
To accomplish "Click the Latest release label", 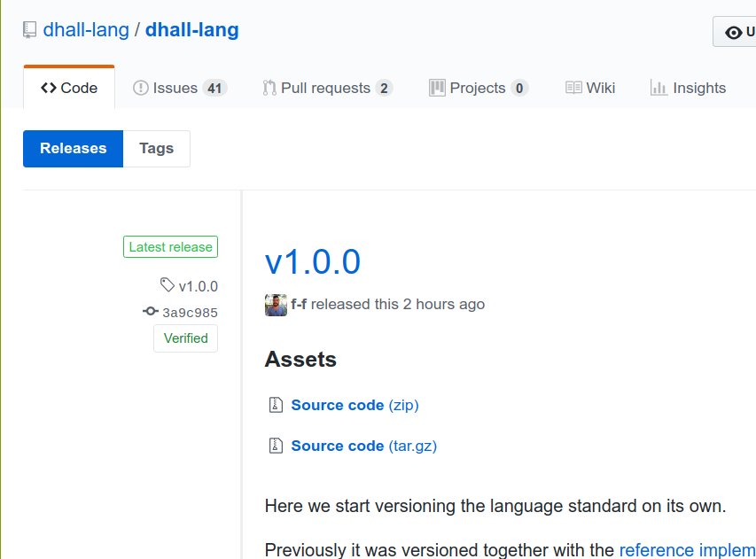I will pyautogui.click(x=170, y=247).
